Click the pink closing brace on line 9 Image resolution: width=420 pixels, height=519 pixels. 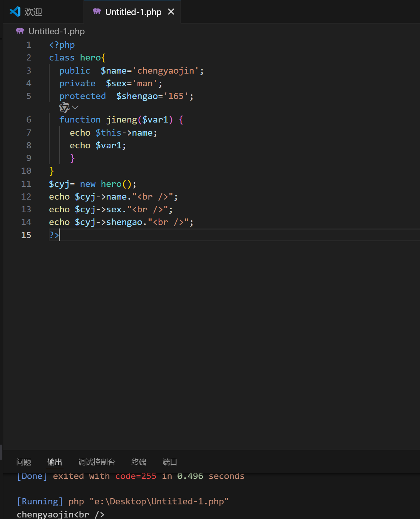pyautogui.click(x=72, y=158)
